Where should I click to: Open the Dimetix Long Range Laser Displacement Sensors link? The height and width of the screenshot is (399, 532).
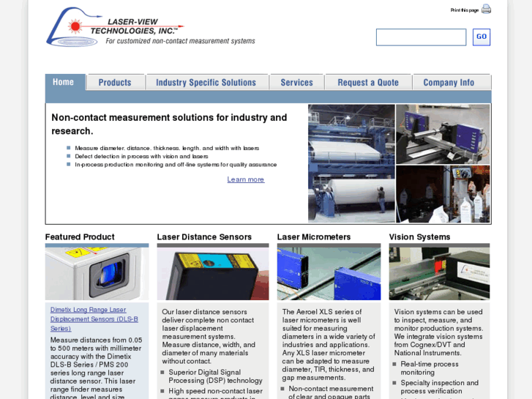pos(94,319)
